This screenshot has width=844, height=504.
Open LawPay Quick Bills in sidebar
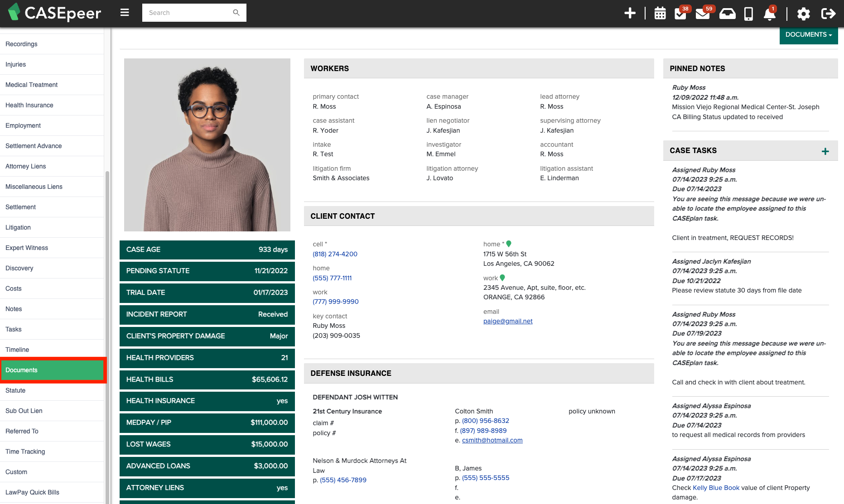pos(52,492)
